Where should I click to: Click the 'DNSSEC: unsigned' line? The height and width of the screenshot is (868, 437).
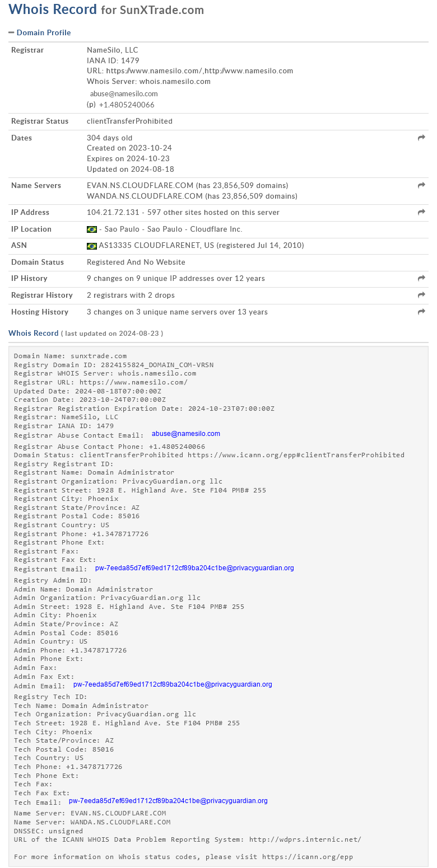(x=49, y=831)
